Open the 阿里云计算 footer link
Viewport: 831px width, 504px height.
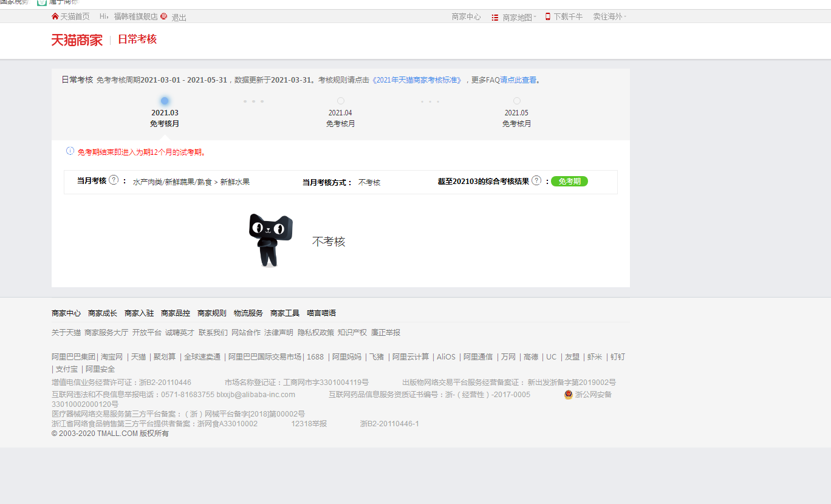(411, 357)
